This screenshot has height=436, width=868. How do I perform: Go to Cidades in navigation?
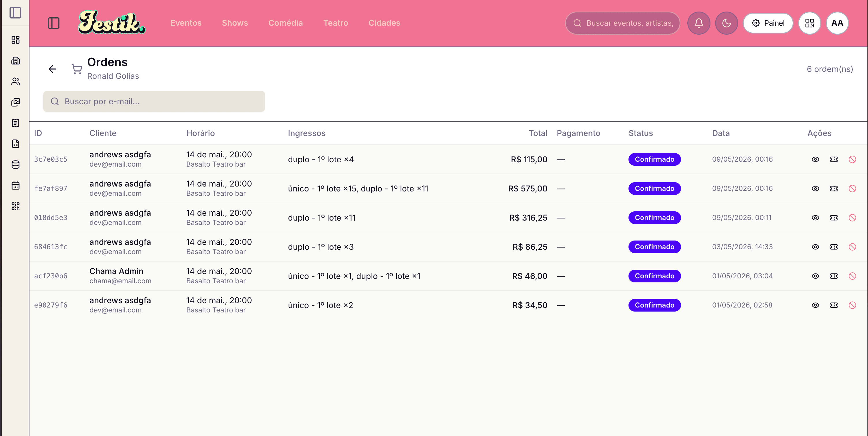point(384,23)
